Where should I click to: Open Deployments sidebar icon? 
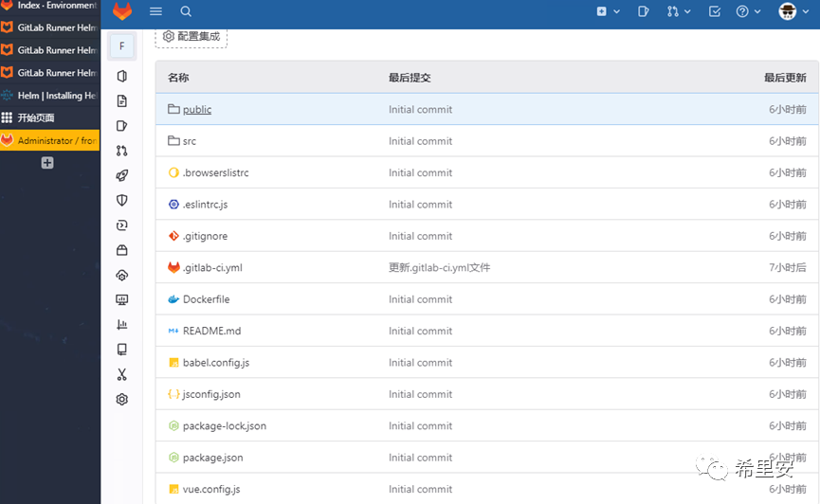click(122, 225)
